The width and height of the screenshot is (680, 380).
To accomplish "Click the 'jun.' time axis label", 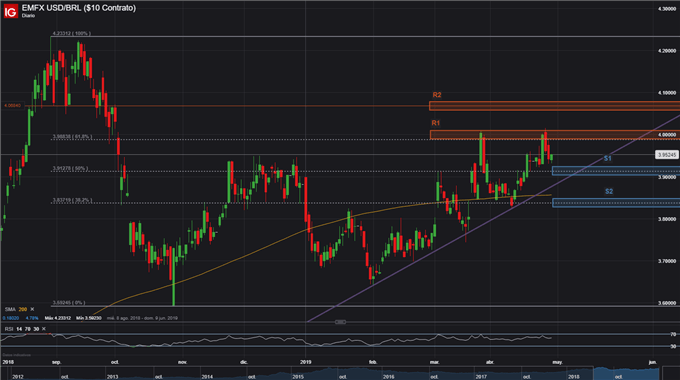I will (652, 362).
